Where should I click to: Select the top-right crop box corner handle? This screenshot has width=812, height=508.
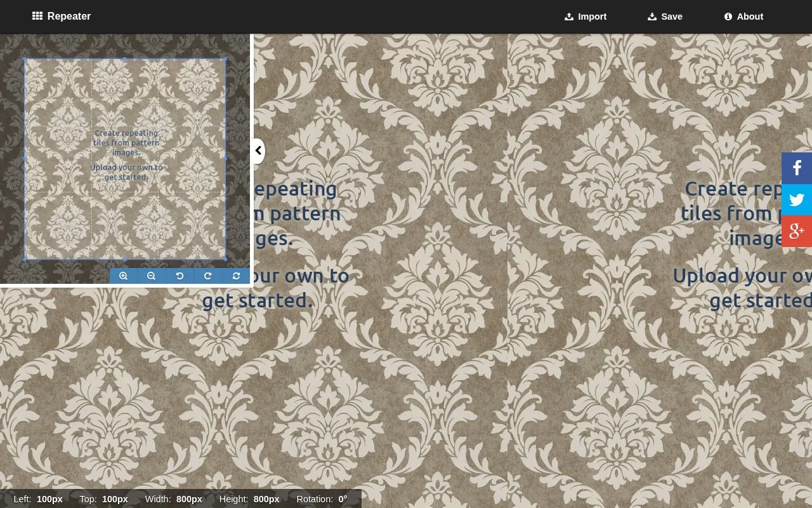point(225,58)
